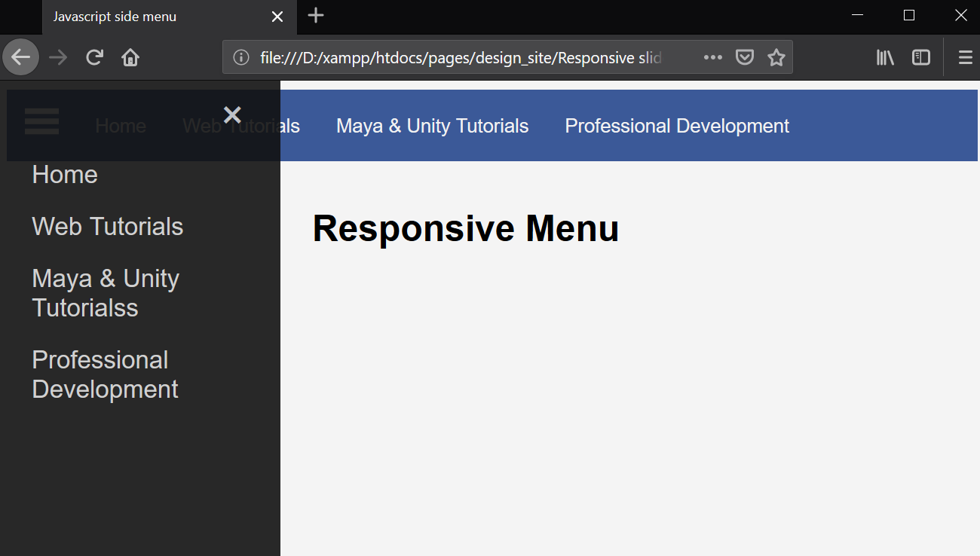The image size is (980, 556).
Task: Toggle the browser sidebar icon
Action: [920, 57]
